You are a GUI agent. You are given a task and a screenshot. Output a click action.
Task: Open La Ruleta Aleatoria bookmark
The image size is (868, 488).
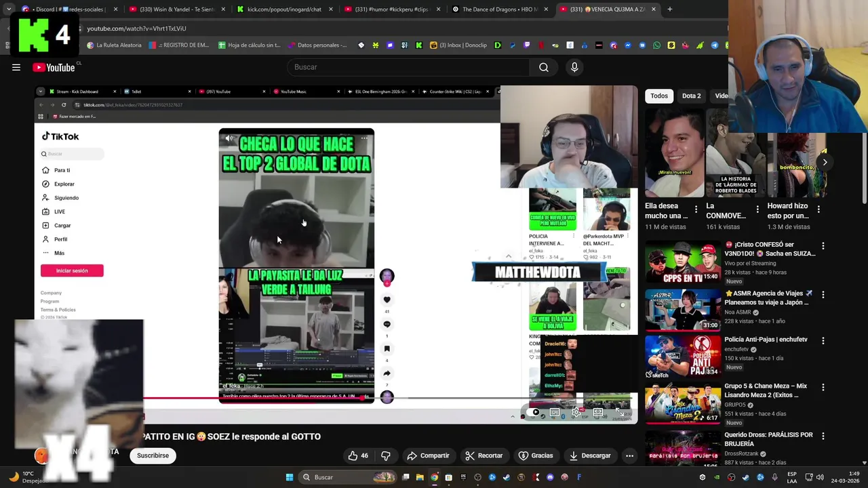tap(114, 45)
